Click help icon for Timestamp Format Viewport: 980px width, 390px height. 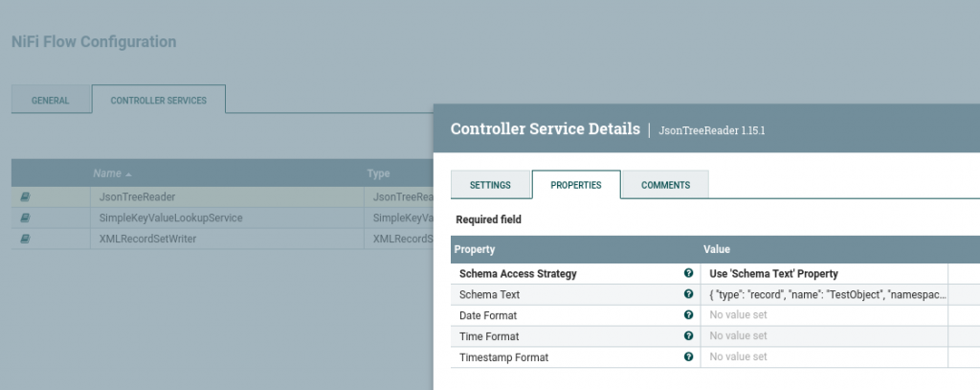(x=688, y=357)
